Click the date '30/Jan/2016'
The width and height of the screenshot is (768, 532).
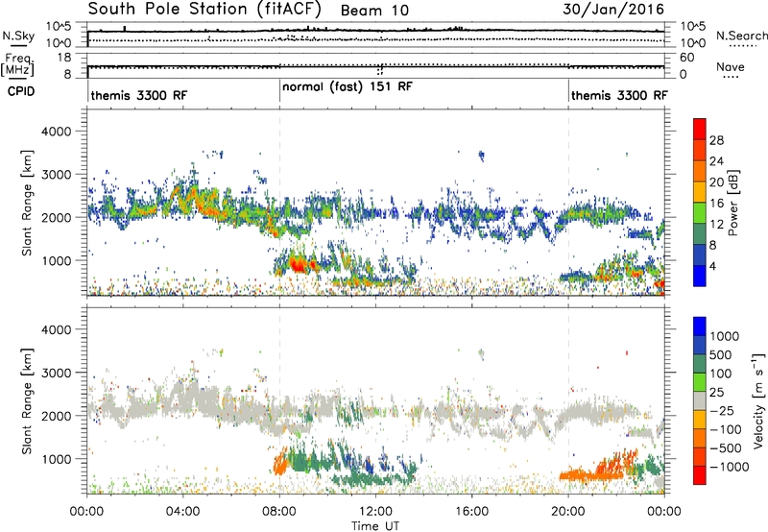pos(613,10)
